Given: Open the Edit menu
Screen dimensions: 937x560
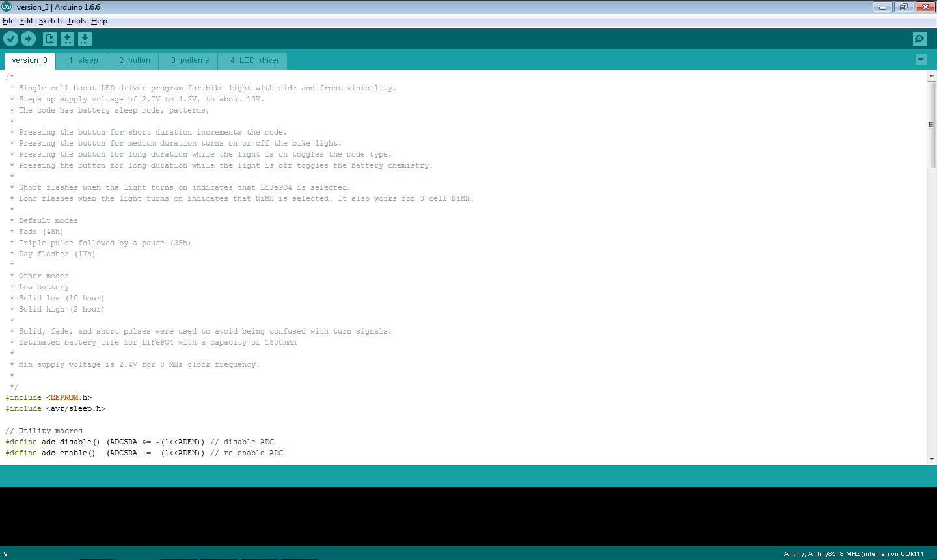Looking at the screenshot, I should pos(27,21).
